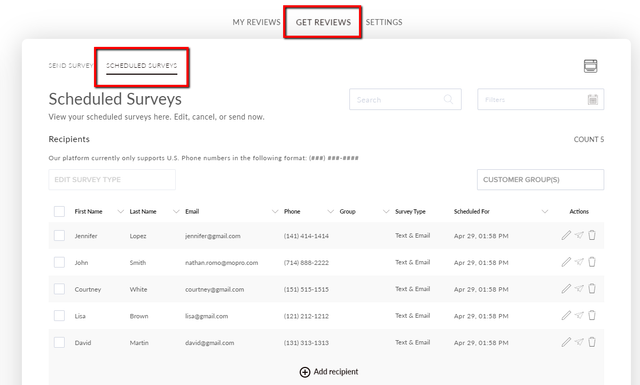Toggle the select-all checkbox in table header
This screenshot has width=640, height=385.
[59, 211]
